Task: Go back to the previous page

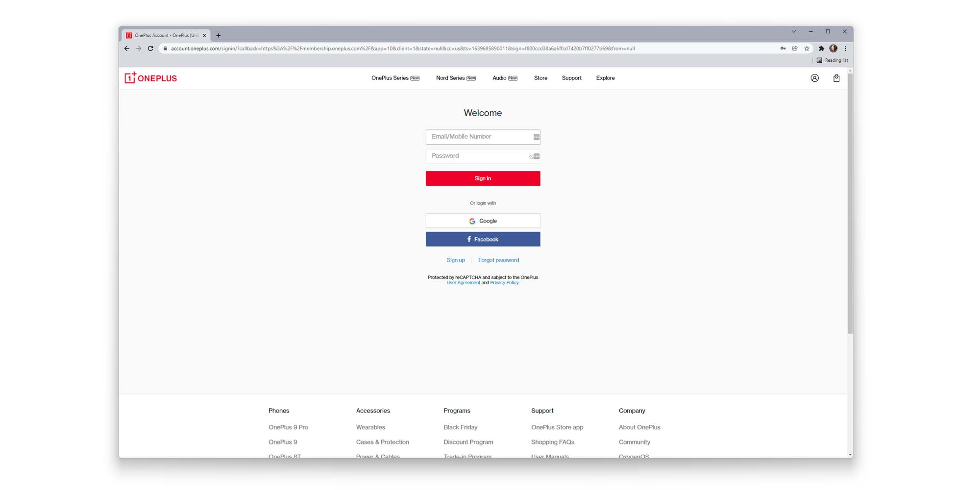Action: coord(127,49)
